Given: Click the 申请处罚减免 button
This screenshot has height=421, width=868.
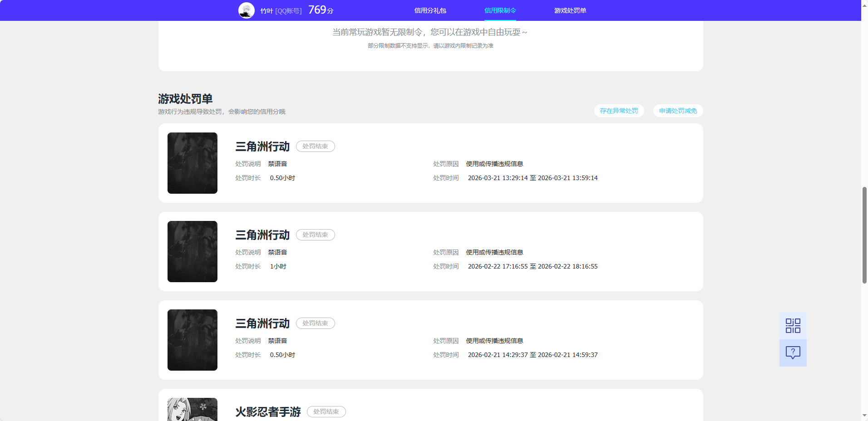Looking at the screenshot, I should coord(678,111).
